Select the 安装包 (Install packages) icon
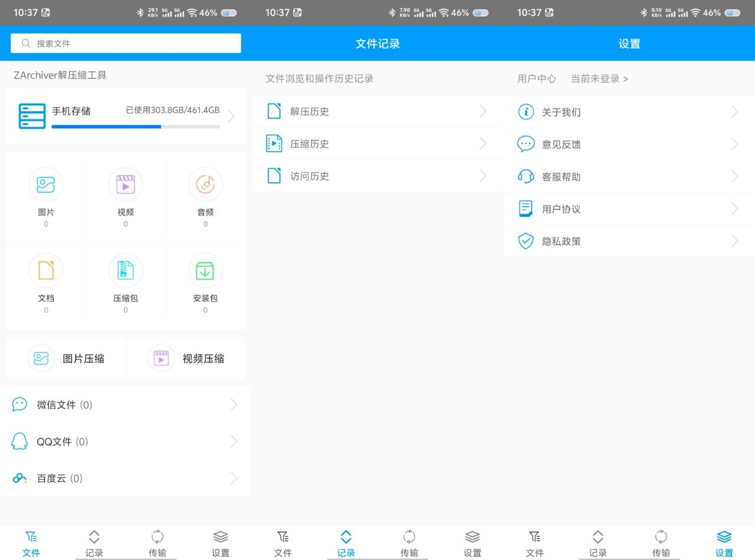 (205, 270)
